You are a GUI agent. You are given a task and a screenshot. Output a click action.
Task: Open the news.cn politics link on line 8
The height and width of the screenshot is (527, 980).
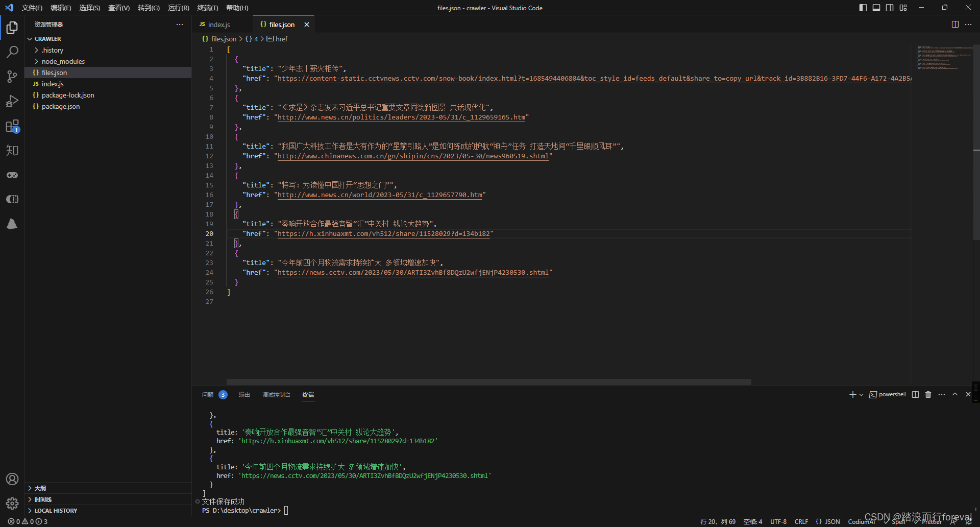[401, 117]
